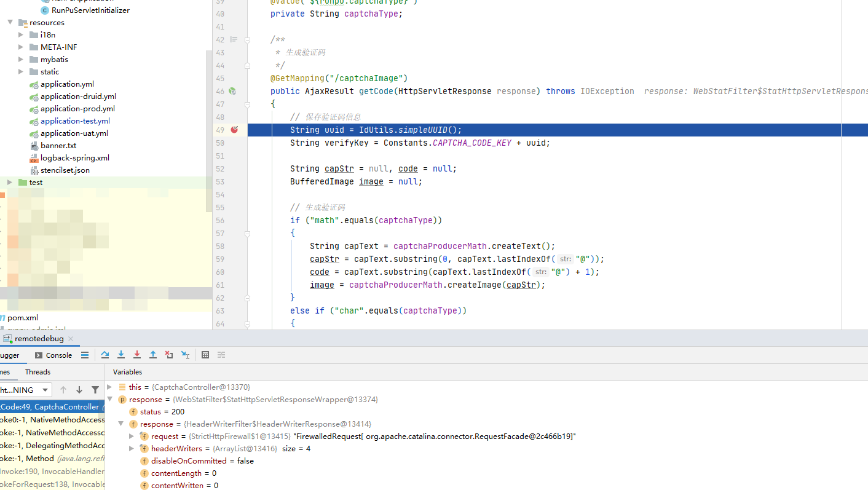
Task: Expand the test folder in project tree
Action: [x=10, y=182]
